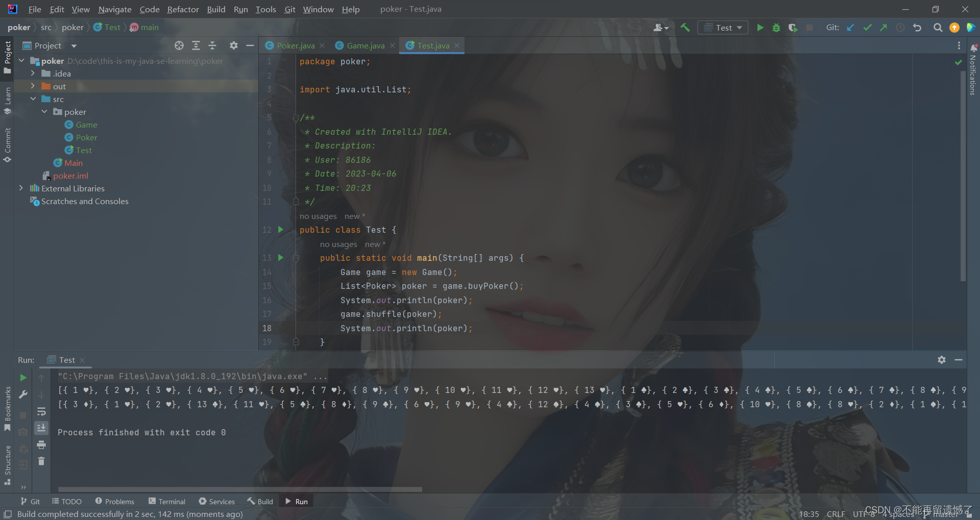Toggle the Project tool window stripe button
This screenshot has width=980, height=520.
pos(7,57)
